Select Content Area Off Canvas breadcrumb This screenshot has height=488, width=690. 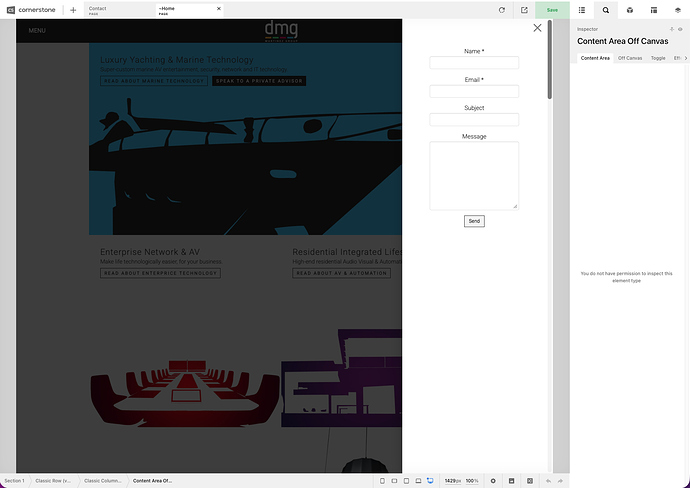(152, 481)
